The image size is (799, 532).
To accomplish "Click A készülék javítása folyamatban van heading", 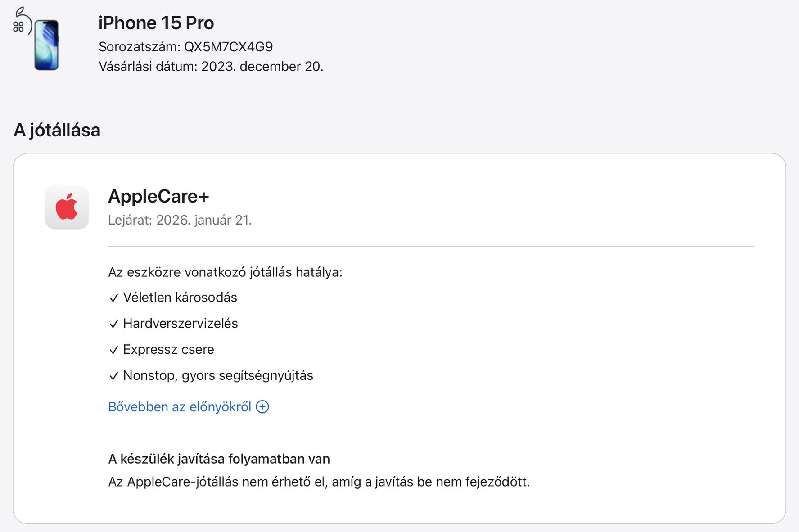I will [x=219, y=459].
